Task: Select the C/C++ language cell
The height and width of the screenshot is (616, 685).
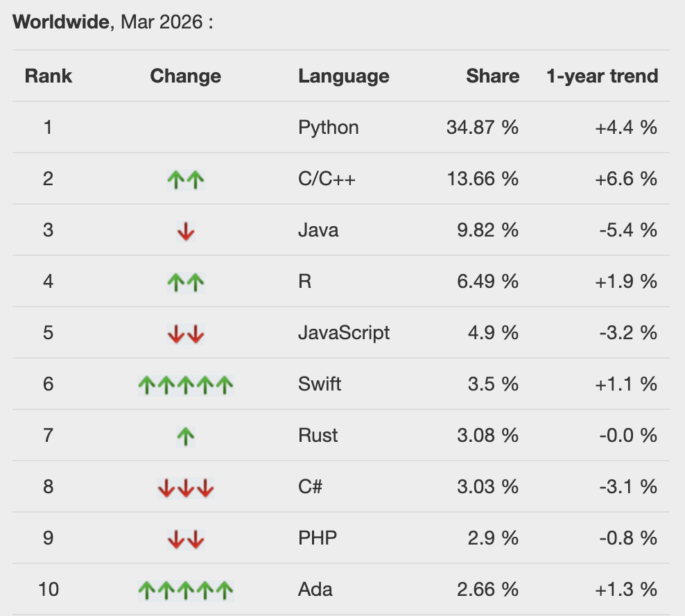Action: (x=327, y=179)
